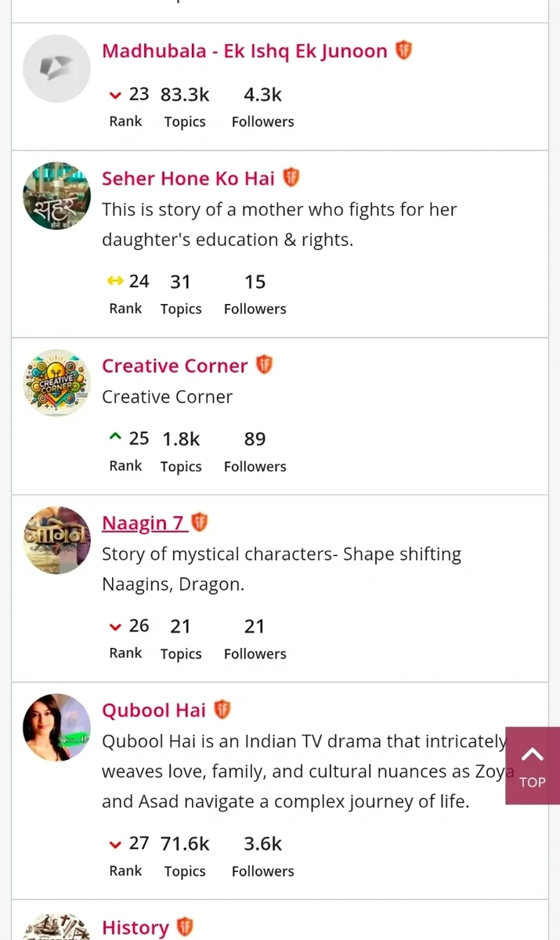Click the Naagin 7 forum thumbnail
Viewport: 560px width, 940px height.
click(x=56, y=540)
